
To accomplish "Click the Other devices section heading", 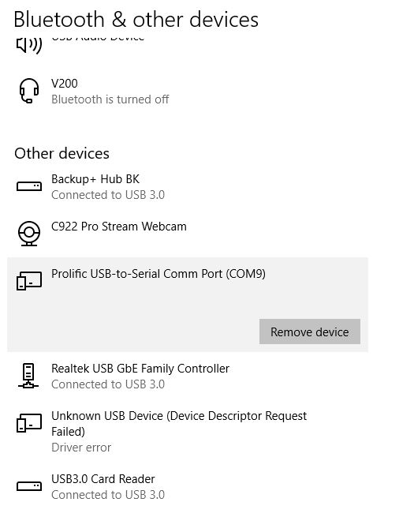I will pos(62,153).
